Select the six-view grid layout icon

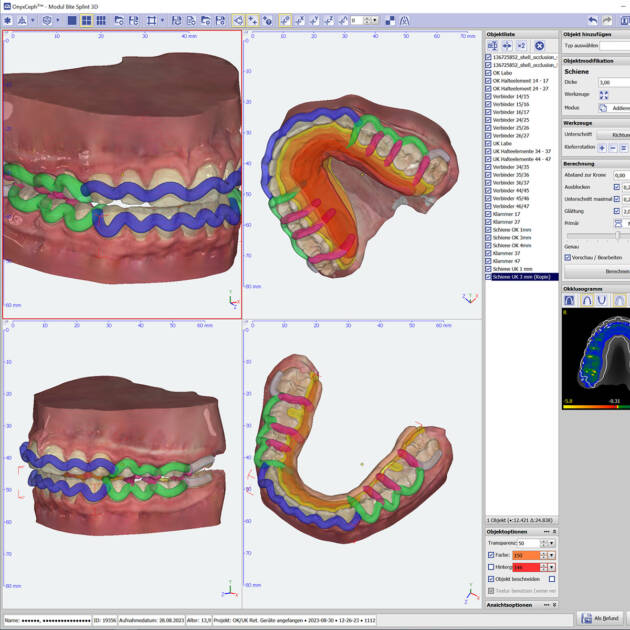[101, 20]
